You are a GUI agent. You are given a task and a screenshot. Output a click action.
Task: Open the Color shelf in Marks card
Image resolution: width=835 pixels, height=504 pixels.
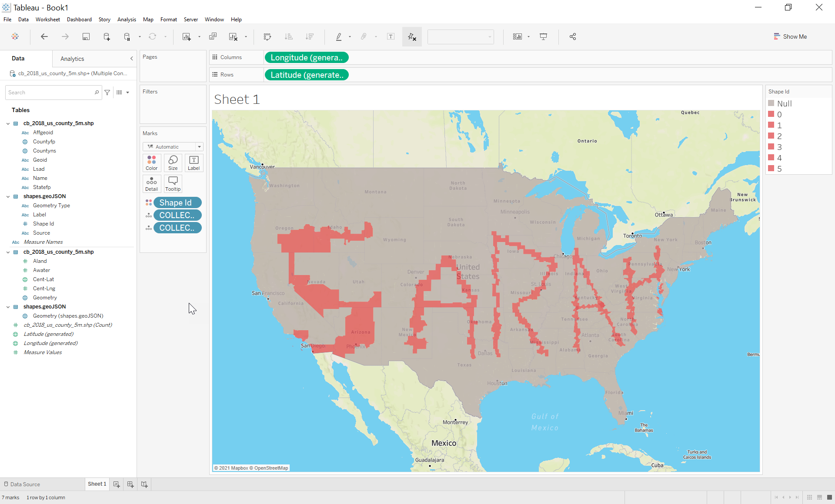coord(151,163)
